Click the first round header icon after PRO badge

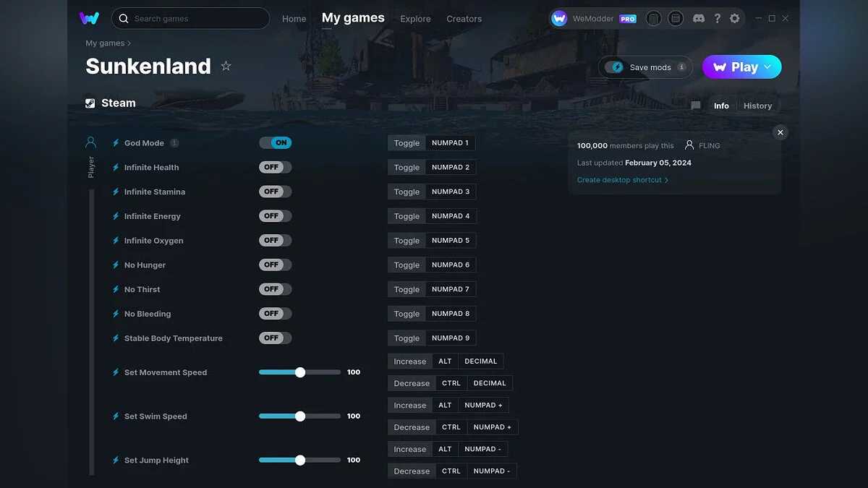[653, 18]
